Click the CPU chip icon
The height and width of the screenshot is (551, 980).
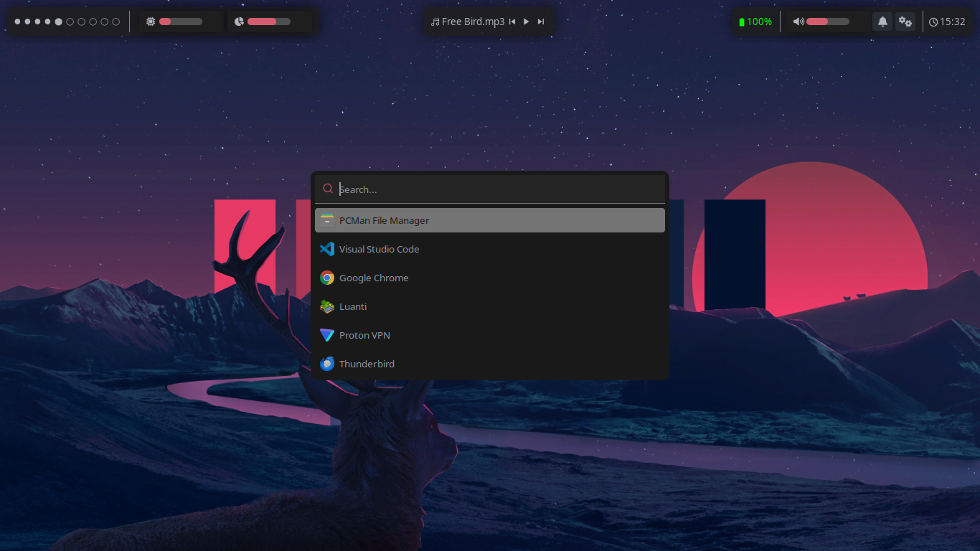pyautogui.click(x=150, y=22)
